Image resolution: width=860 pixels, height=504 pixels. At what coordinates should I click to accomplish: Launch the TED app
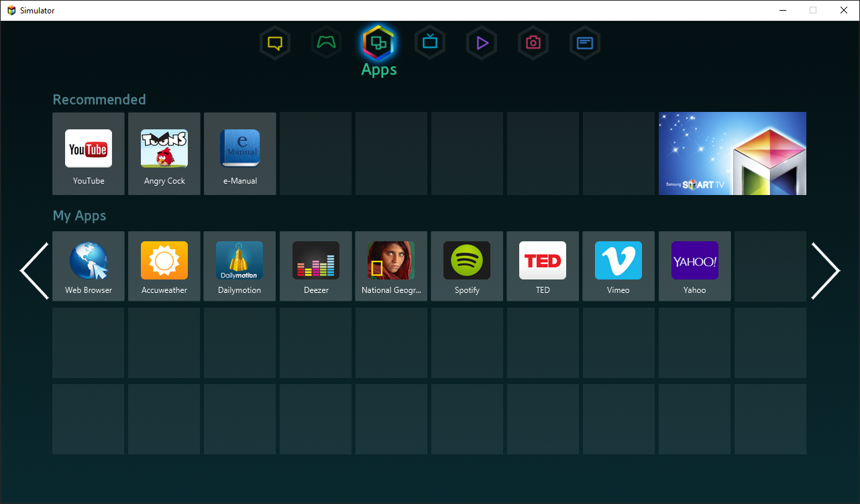coord(543,266)
